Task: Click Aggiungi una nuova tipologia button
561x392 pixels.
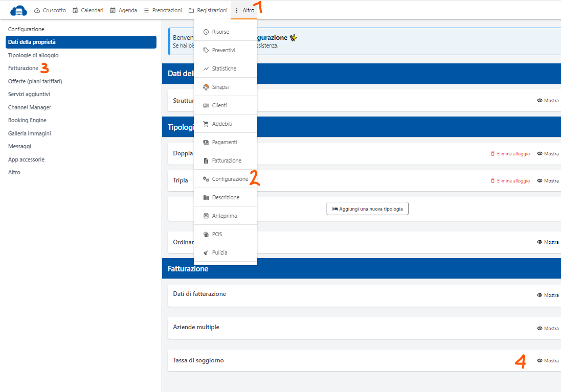Action: [367, 209]
